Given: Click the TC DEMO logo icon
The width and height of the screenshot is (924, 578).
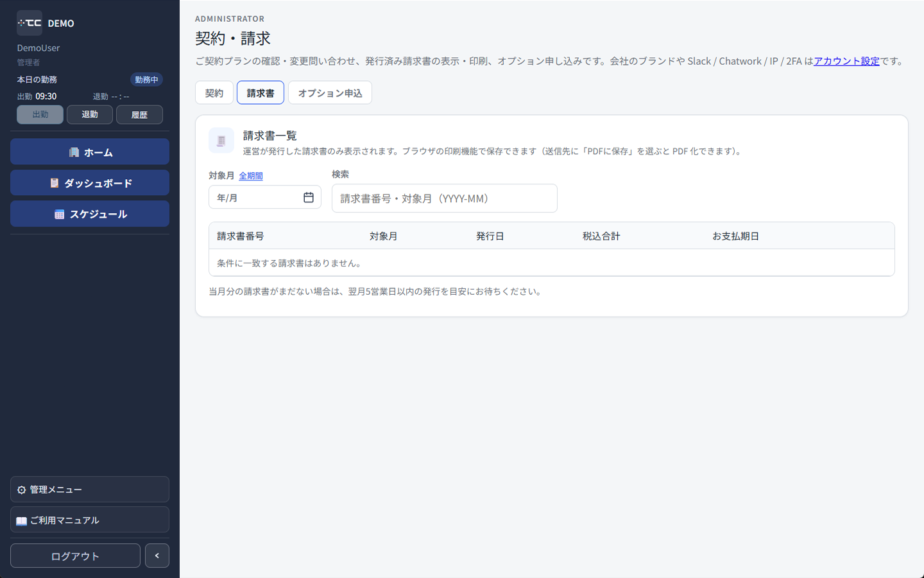Looking at the screenshot, I should pos(30,23).
